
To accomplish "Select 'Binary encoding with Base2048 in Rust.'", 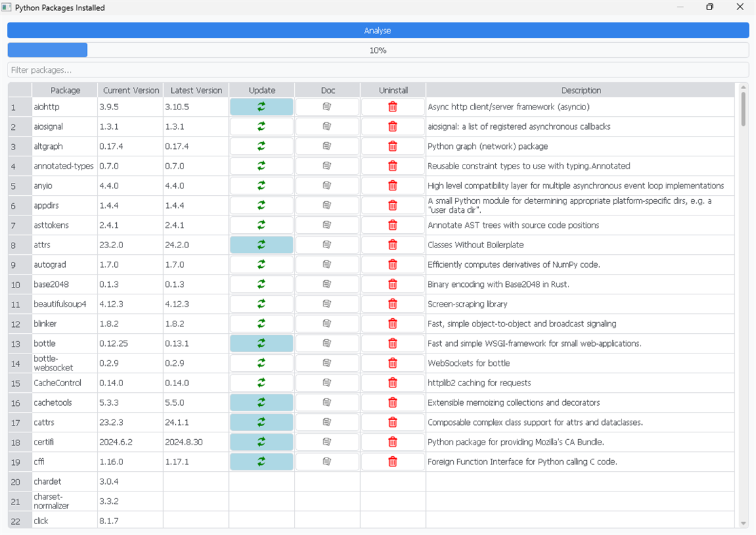I will tap(580, 284).
